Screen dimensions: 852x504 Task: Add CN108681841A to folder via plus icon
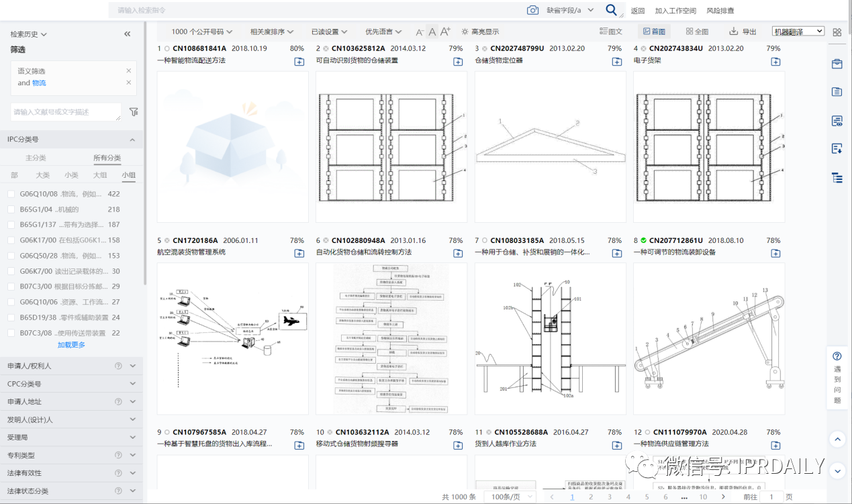[299, 62]
